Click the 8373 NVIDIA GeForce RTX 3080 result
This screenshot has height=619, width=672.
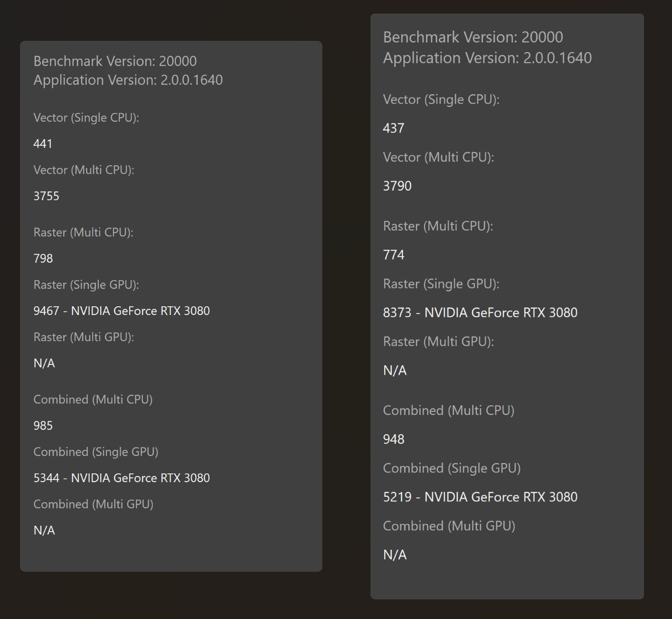(480, 313)
